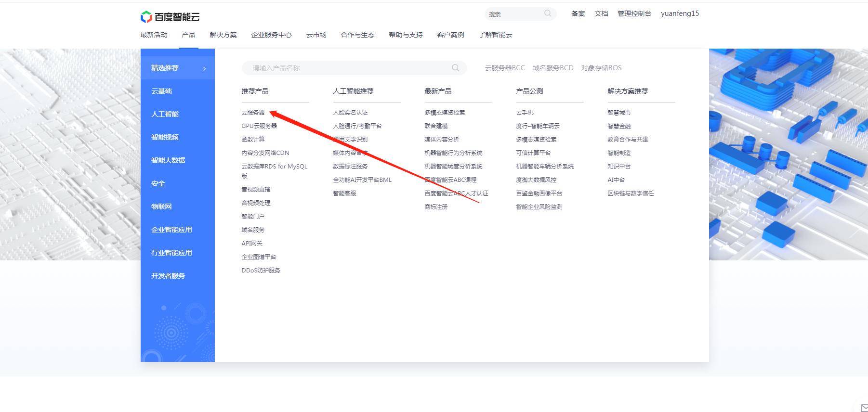
Task: Open the 机器智能行为分析系统 link
Action: point(453,153)
